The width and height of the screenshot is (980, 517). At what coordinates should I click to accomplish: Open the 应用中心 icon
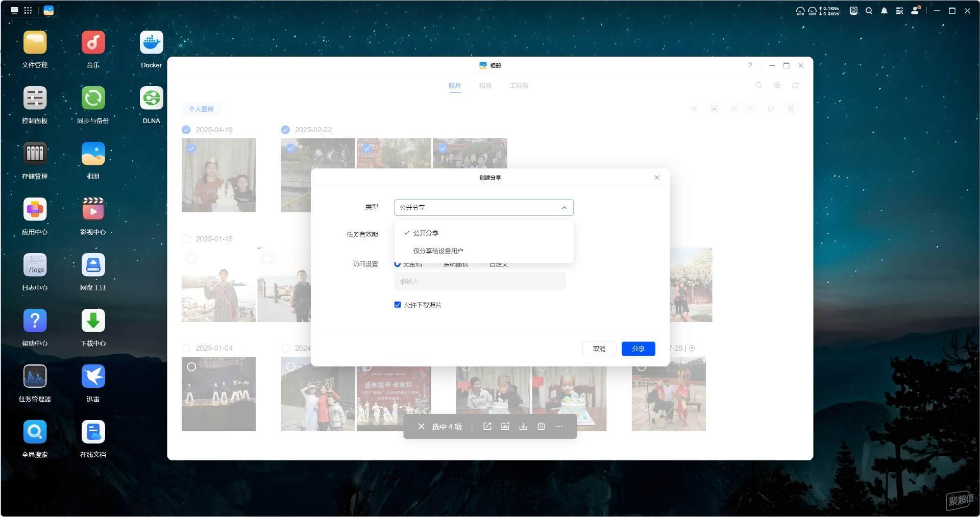[x=35, y=209]
